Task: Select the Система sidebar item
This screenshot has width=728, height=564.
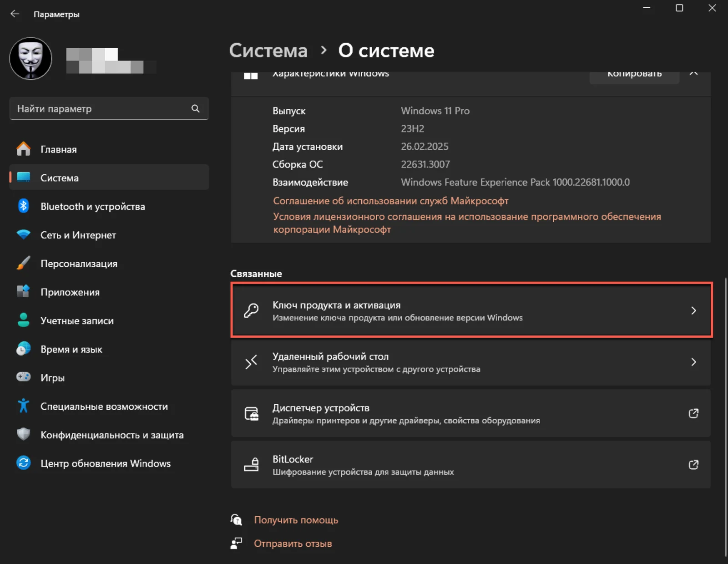Action: 109,178
